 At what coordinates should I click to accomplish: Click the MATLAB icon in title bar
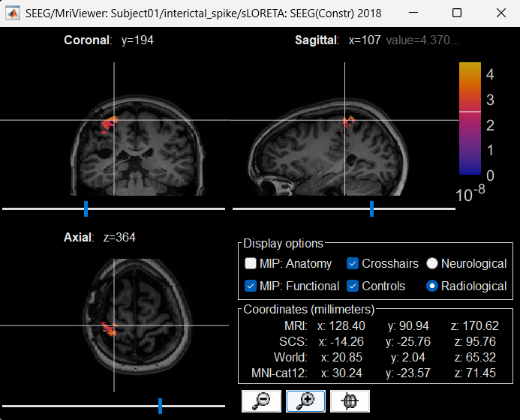coord(13,14)
